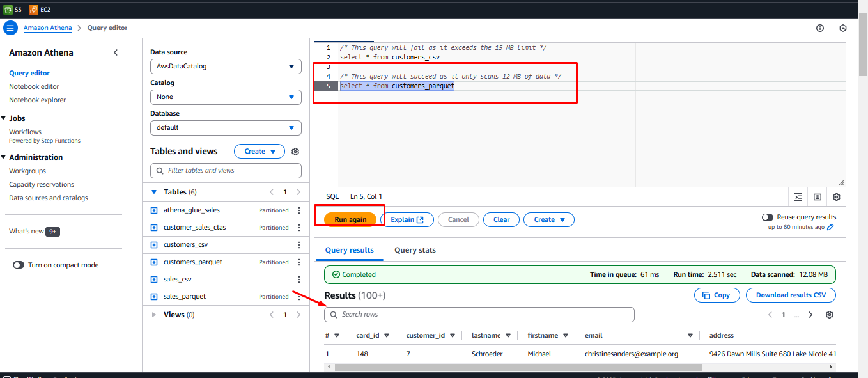The height and width of the screenshot is (378, 868).
Task: Open the results table settings gear
Action: (x=830, y=315)
